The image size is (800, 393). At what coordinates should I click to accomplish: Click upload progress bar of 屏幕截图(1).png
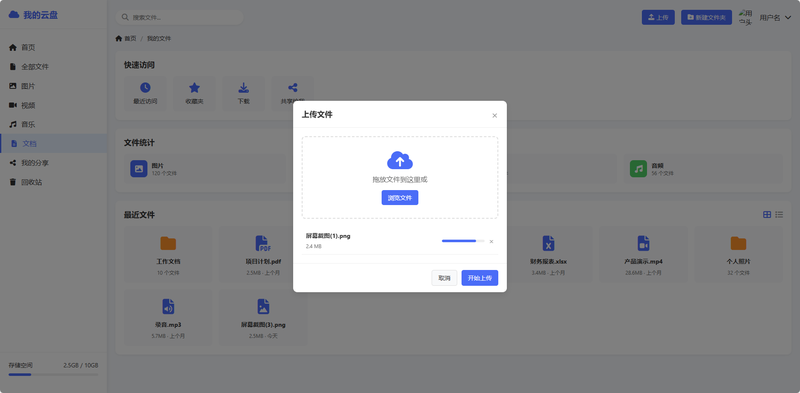[463, 241]
